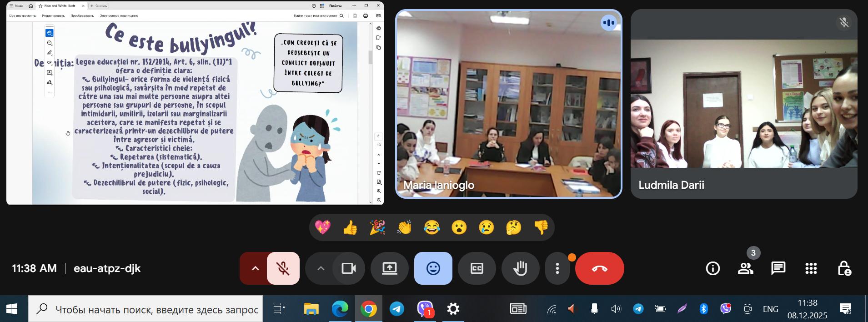868x322 pixels.
Task: Unmute the microphone
Action: click(283, 268)
